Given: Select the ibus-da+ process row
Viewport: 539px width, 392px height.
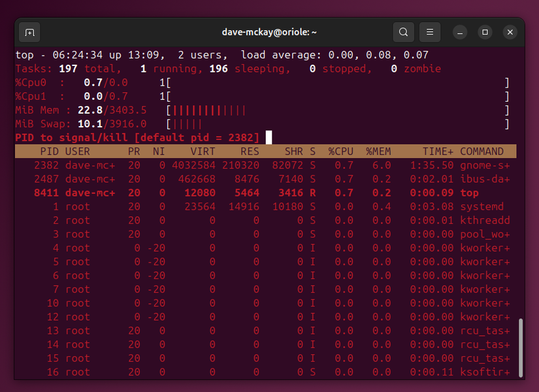Looking at the screenshot, I should tap(261, 178).
